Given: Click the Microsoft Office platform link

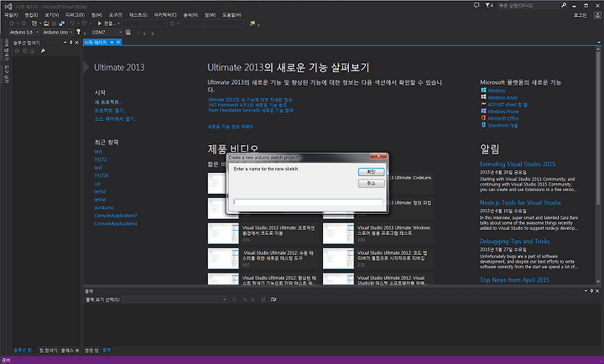Looking at the screenshot, I should click(x=503, y=118).
